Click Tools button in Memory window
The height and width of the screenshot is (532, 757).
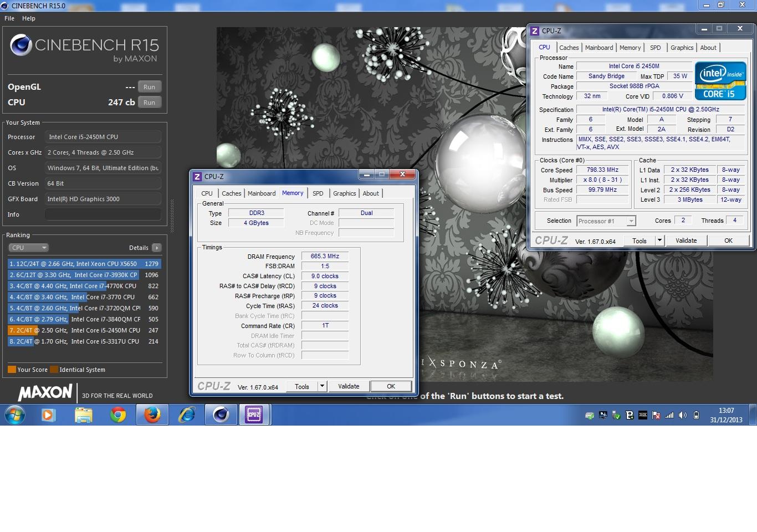302,386
